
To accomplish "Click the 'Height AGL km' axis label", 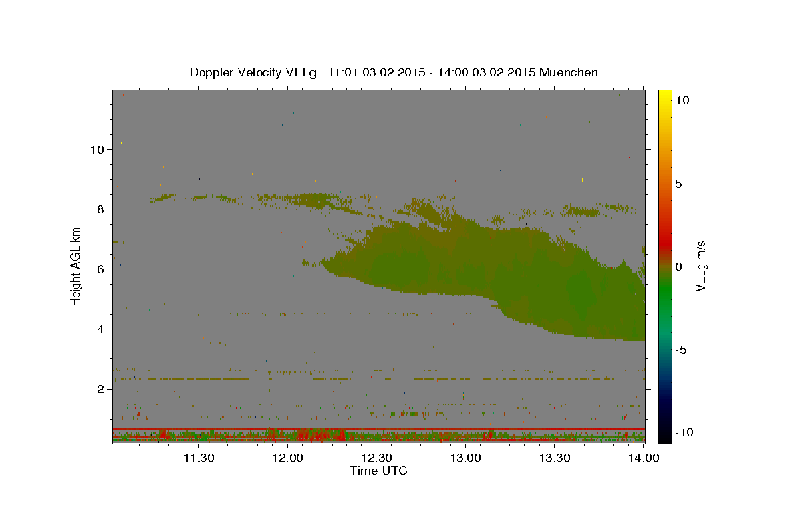I will click(76, 266).
